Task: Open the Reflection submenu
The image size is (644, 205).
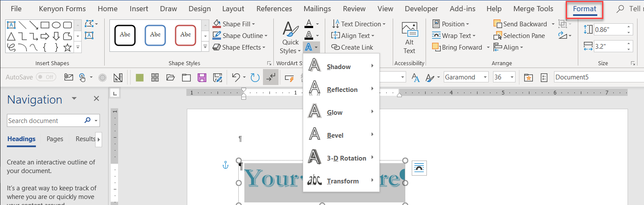Action: pos(341,89)
